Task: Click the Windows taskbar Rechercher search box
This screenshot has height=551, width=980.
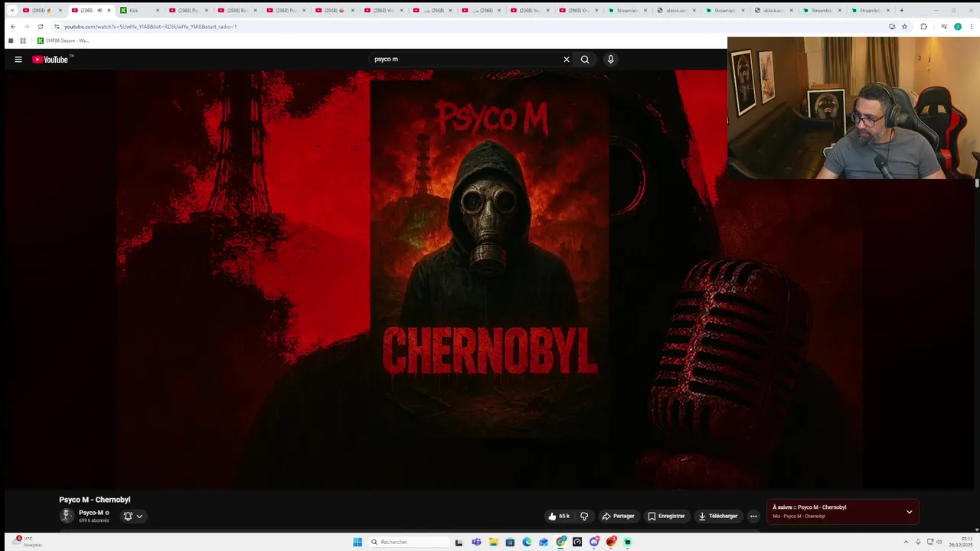Action: pyautogui.click(x=410, y=542)
